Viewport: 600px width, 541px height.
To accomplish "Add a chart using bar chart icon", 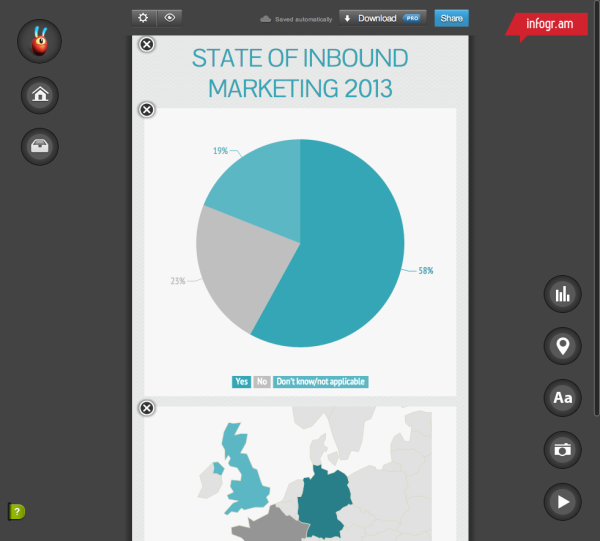I will click(x=562, y=294).
